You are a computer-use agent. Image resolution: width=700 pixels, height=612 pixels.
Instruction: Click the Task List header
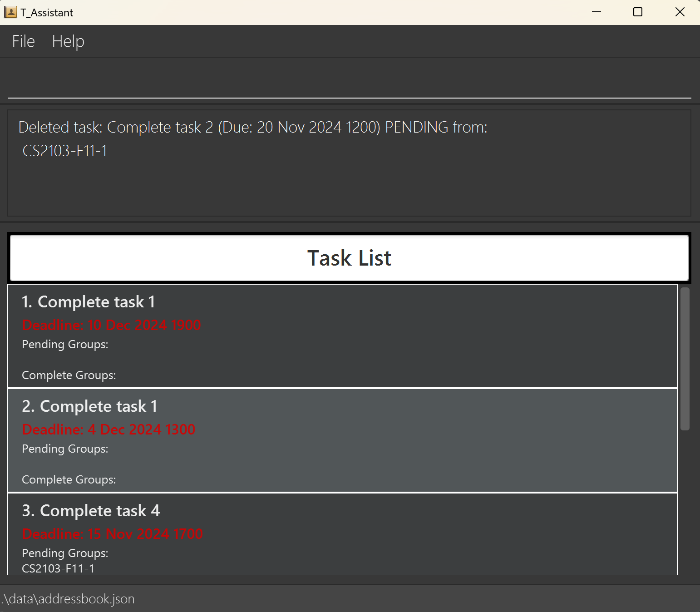pos(349,258)
